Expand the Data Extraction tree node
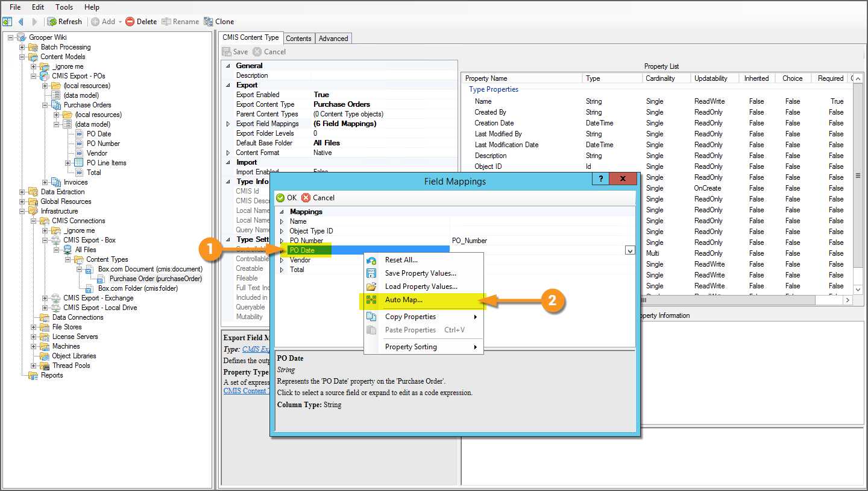 click(22, 192)
